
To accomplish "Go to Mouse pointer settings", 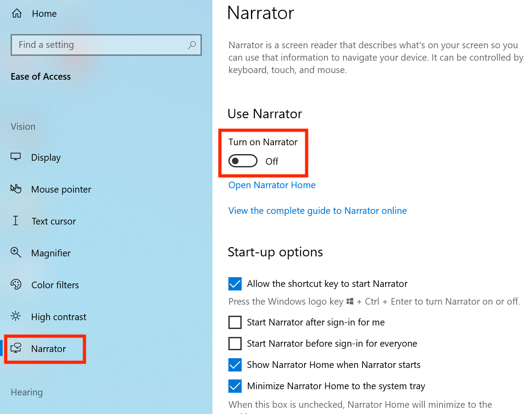I will coord(61,190).
